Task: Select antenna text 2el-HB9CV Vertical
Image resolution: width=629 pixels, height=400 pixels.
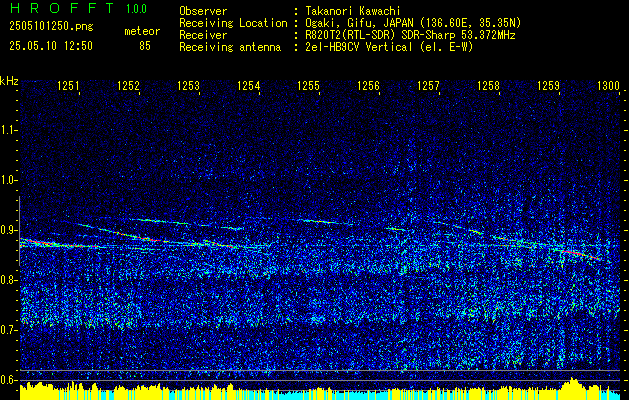Action: click(x=359, y=47)
